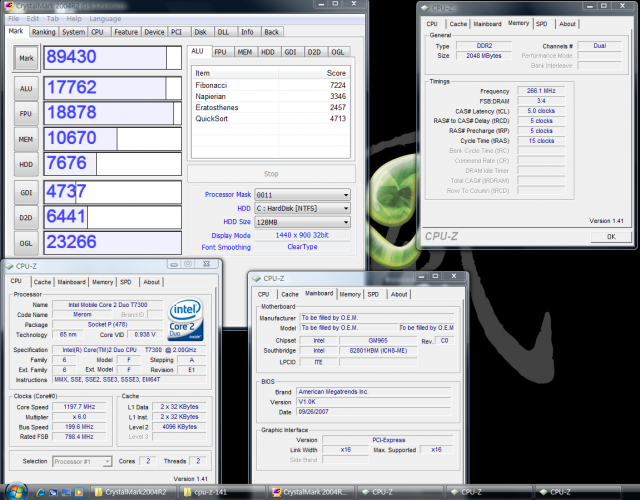
Task: Switch to the Ranking tab
Action: (x=43, y=32)
